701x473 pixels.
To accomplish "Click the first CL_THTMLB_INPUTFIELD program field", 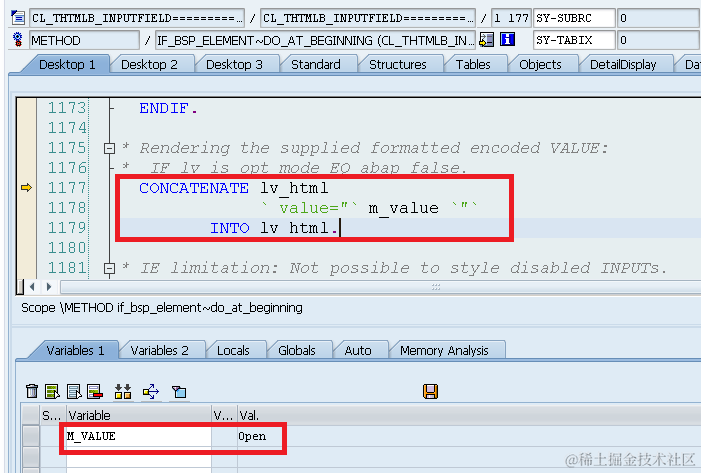I will click(x=137, y=18).
